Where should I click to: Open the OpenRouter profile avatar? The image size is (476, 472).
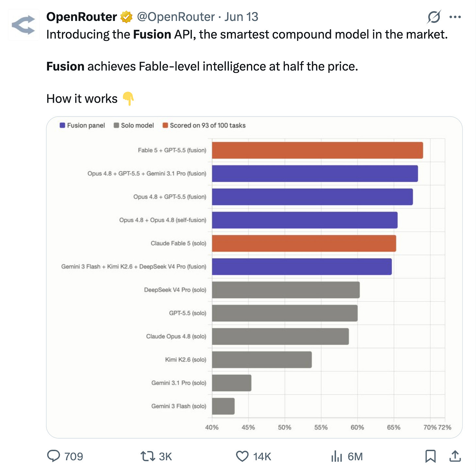[x=24, y=25]
